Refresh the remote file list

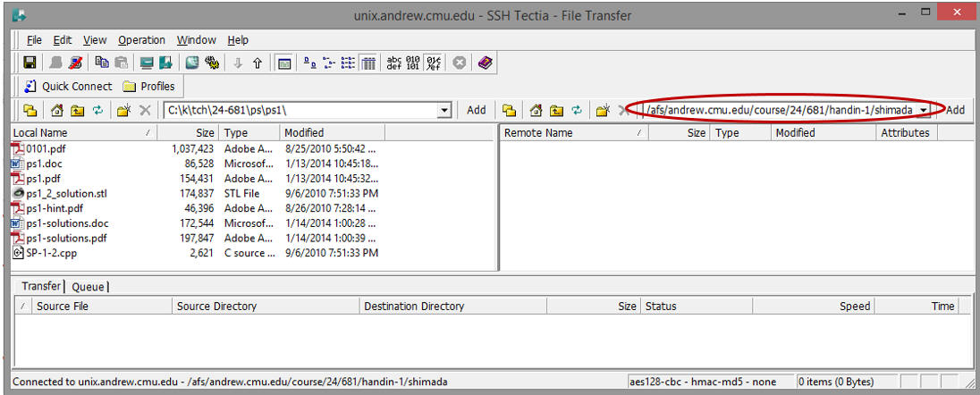[x=577, y=110]
